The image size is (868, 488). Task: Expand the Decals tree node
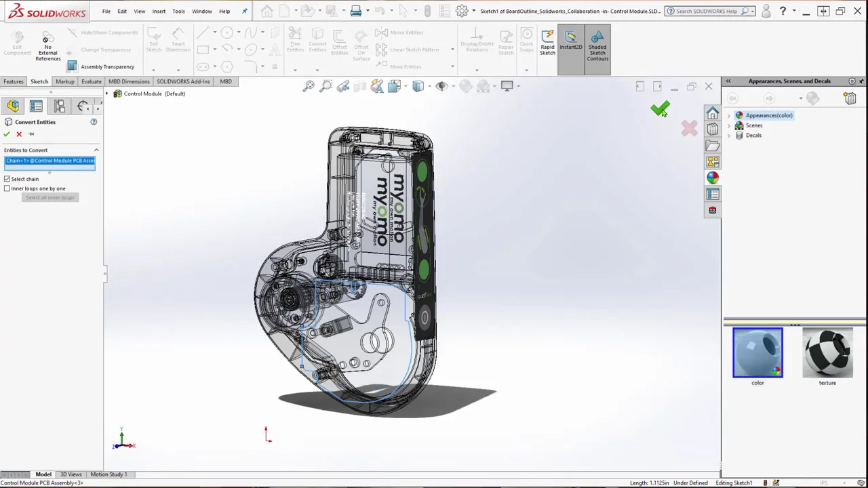pyautogui.click(x=729, y=136)
